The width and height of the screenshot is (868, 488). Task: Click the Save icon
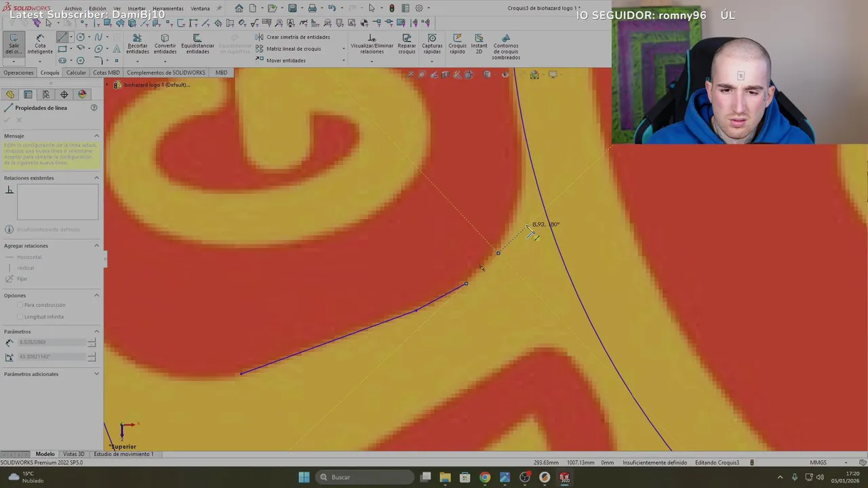292,8
